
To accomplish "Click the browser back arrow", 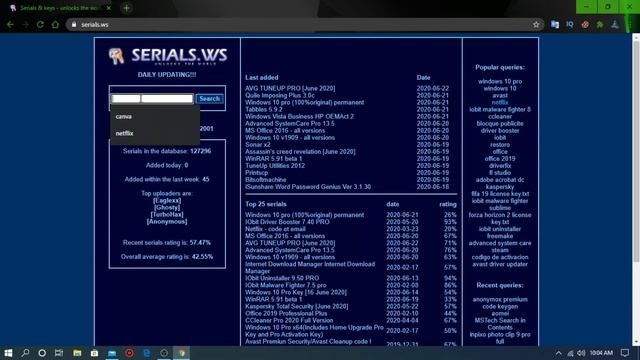I will [x=10, y=25].
